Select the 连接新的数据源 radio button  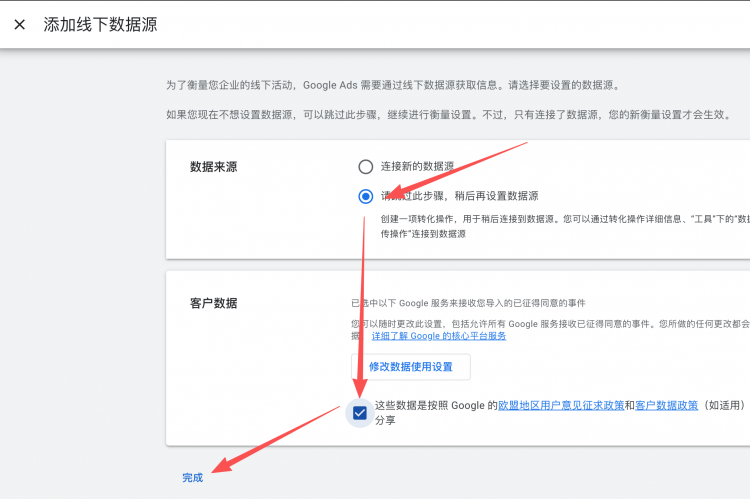[x=366, y=166]
